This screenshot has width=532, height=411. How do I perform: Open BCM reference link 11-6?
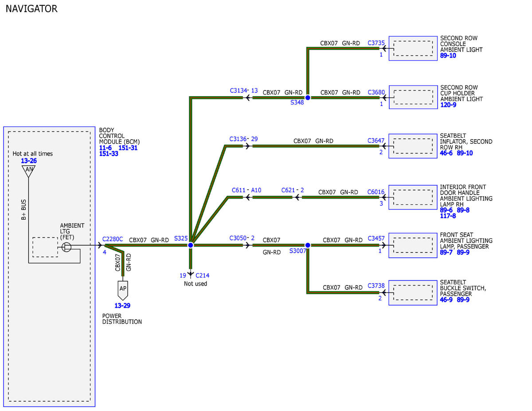[106, 148]
